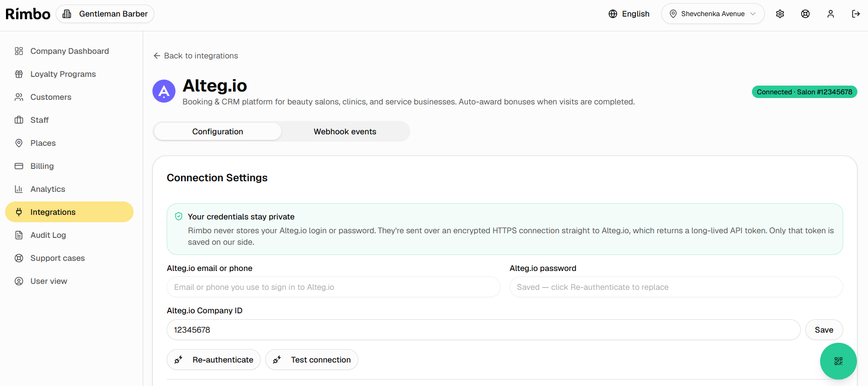Open Billing from the sidebar
868x386 pixels.
[x=70, y=166]
